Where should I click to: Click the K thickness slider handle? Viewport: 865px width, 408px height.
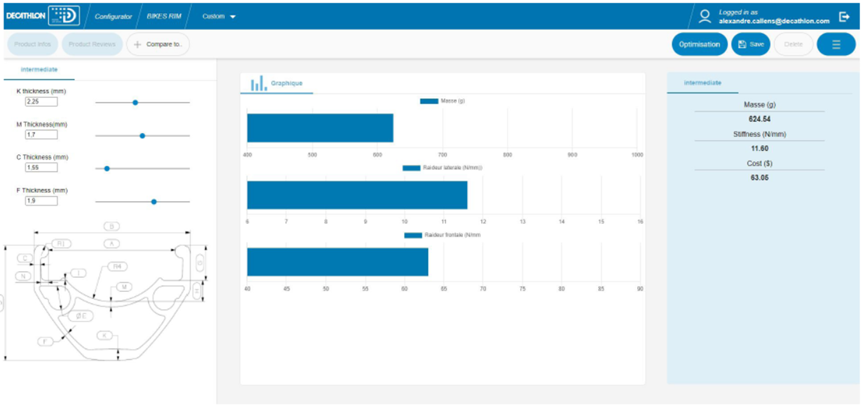135,102
